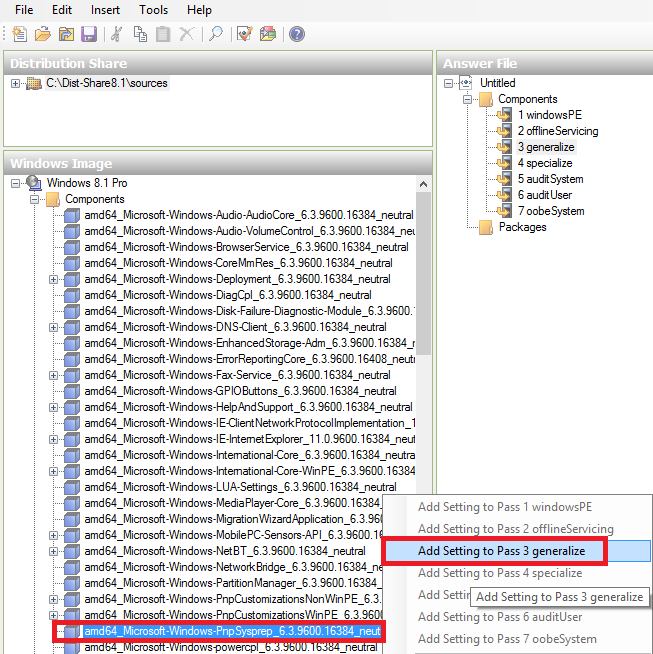
Task: Click the Windows Image scroll up arrow
Action: [423, 184]
